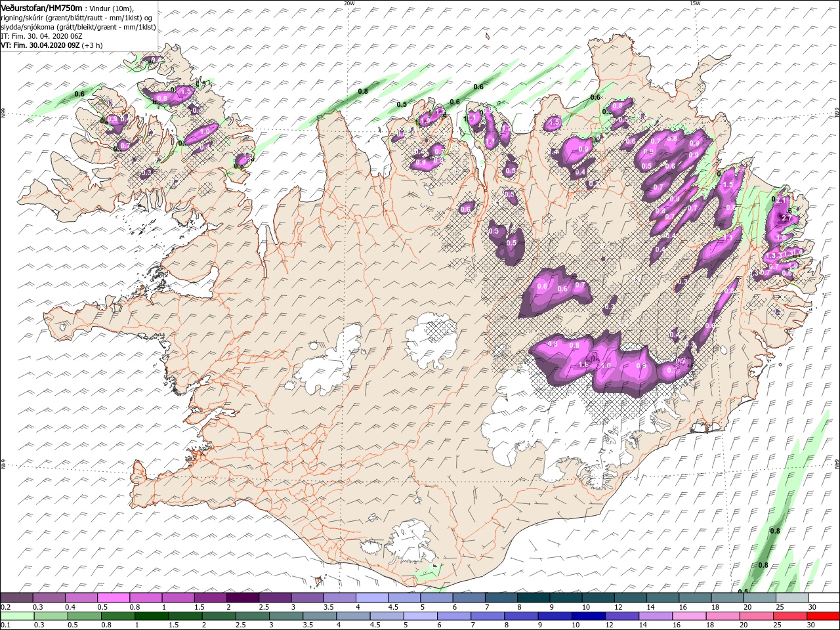The height and width of the screenshot is (630, 840).
Task: Select snow scale swatch between 2.5 and 3
Action: [x=275, y=598]
